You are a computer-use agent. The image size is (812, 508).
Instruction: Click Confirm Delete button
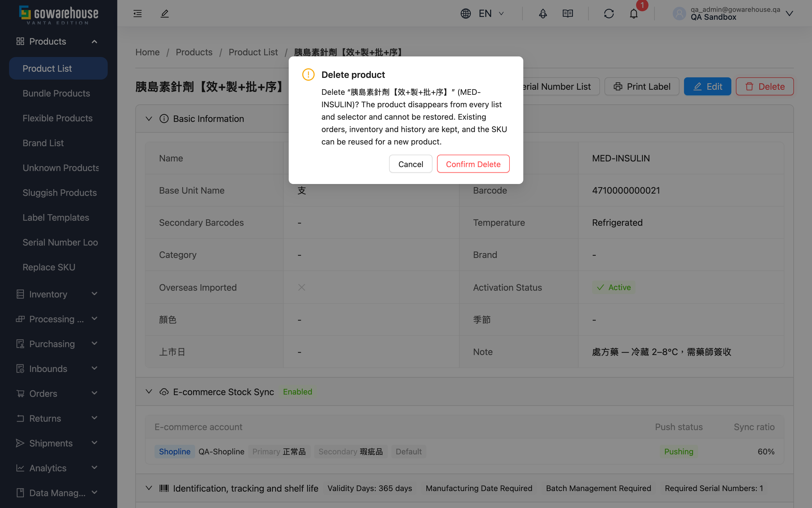pos(473,164)
